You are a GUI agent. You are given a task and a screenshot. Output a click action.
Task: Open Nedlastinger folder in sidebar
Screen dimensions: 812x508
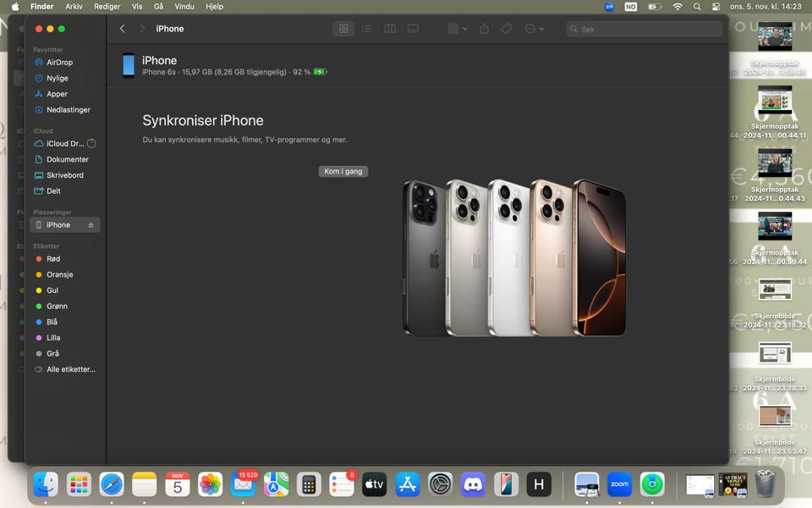(x=68, y=110)
